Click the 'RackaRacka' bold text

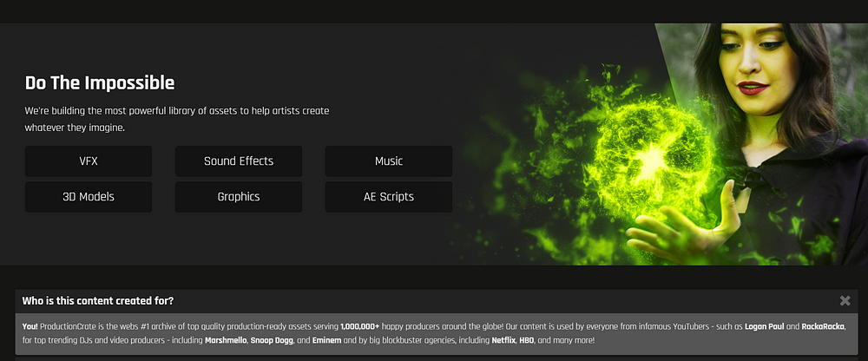pyautogui.click(x=823, y=326)
